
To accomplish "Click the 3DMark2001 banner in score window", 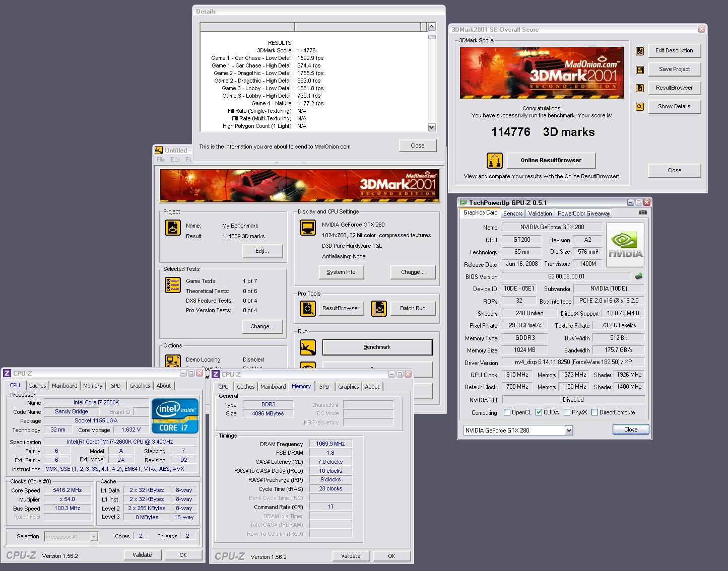I will point(542,73).
